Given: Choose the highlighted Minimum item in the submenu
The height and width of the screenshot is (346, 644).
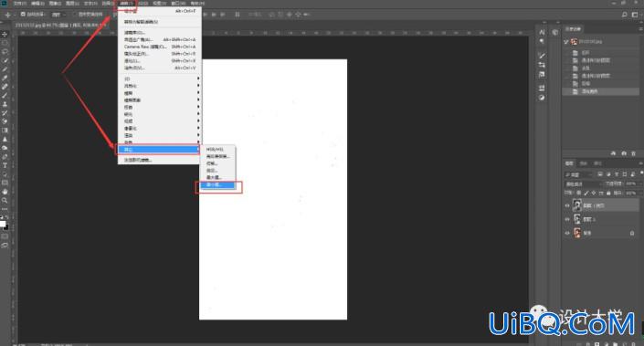Looking at the screenshot, I should coord(216,184).
